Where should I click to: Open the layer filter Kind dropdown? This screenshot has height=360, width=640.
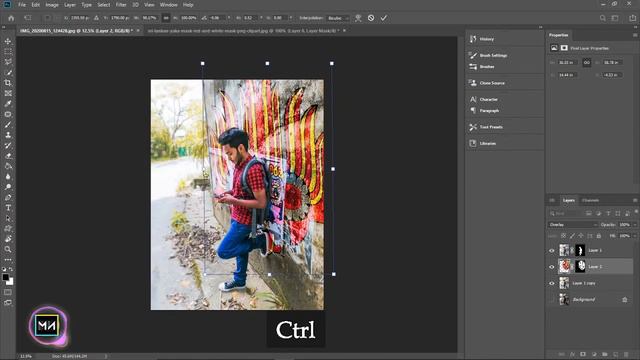point(566,213)
